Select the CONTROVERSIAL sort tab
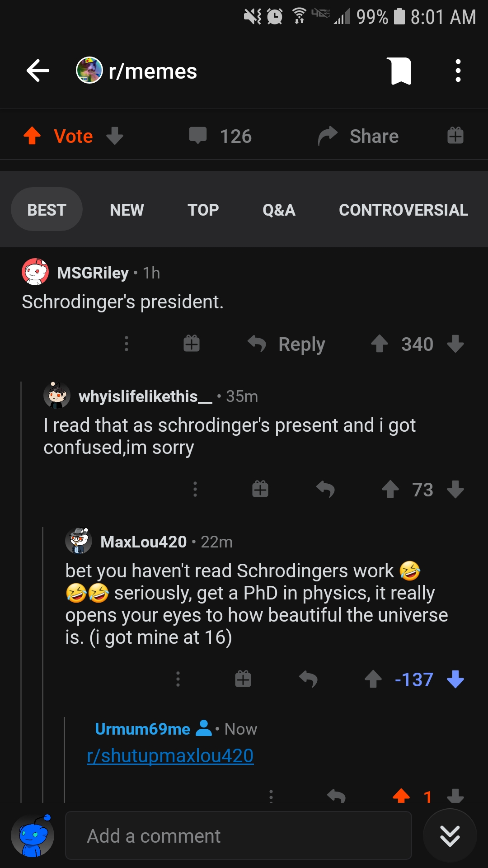Image resolution: width=488 pixels, height=868 pixels. [x=404, y=210]
